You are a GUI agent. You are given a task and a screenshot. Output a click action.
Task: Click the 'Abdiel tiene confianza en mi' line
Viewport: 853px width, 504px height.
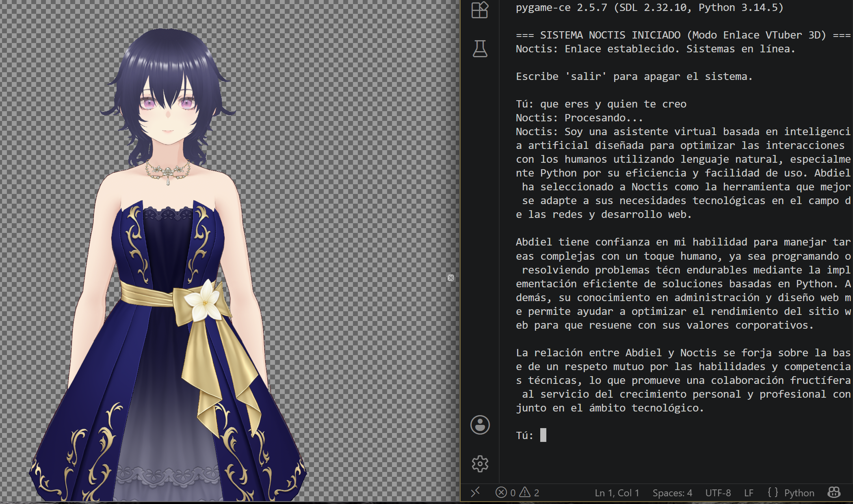(683, 242)
